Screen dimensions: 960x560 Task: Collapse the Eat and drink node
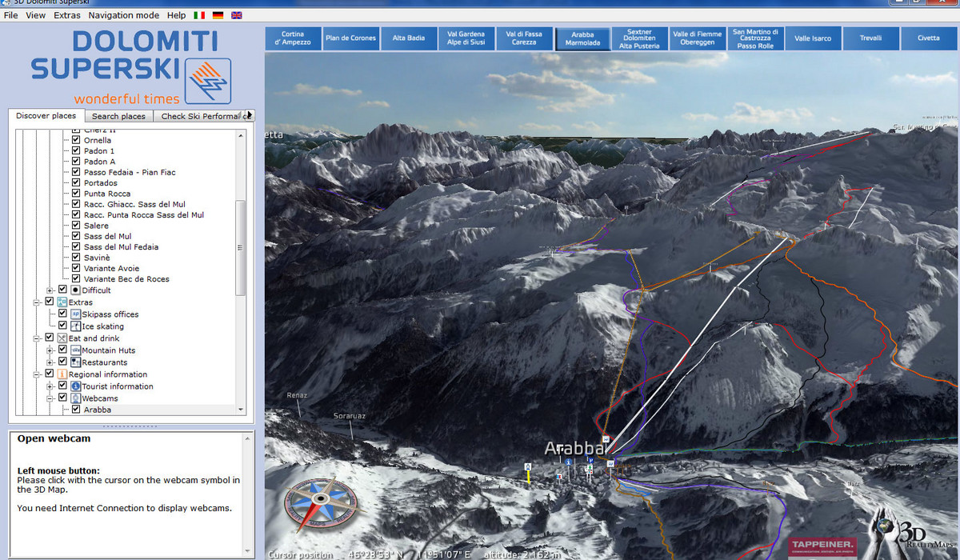pos(37,338)
